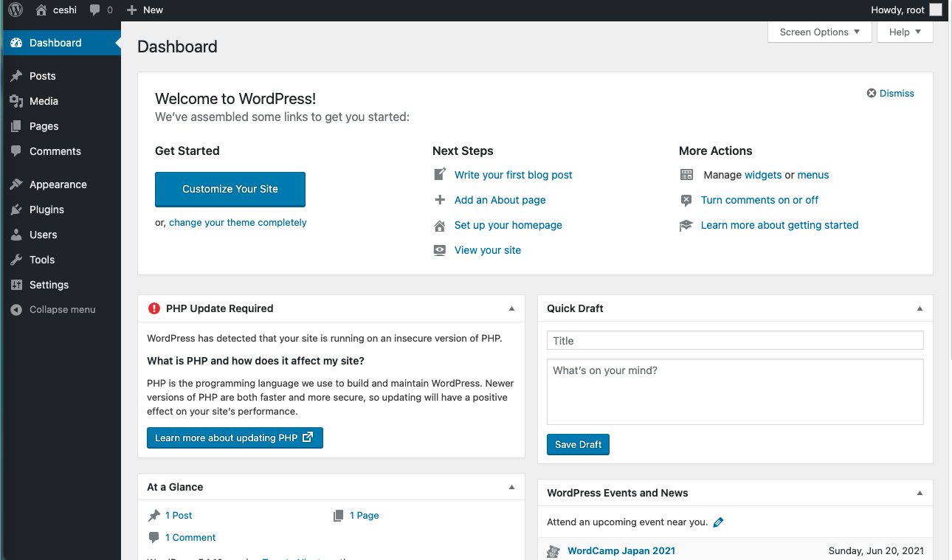Open Turn comments on or off link

[x=759, y=200]
